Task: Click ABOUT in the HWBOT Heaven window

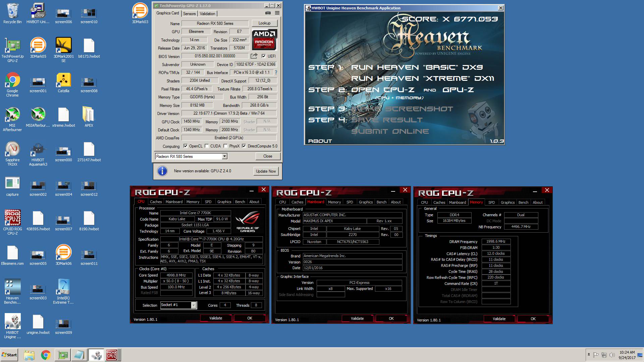Action: (320, 141)
